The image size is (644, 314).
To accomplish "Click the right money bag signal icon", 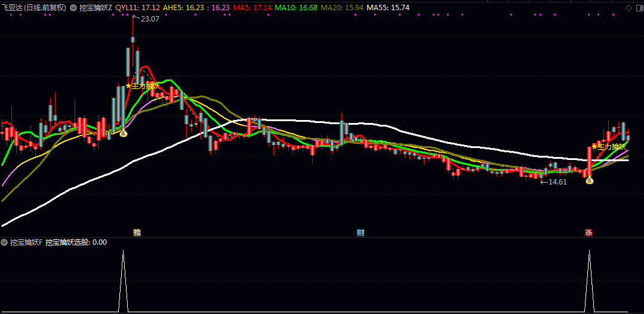I will [x=589, y=180].
